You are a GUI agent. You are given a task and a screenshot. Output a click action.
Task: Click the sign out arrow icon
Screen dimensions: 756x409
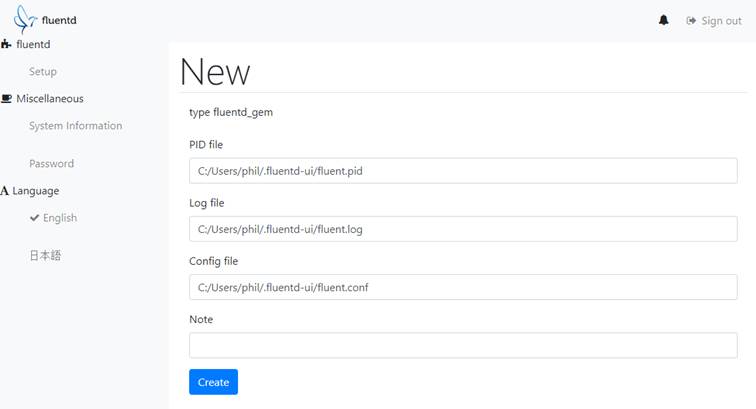[x=691, y=21]
